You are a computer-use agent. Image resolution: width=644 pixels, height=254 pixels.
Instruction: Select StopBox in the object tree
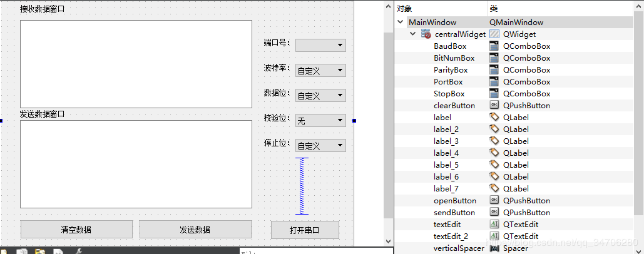(x=449, y=94)
